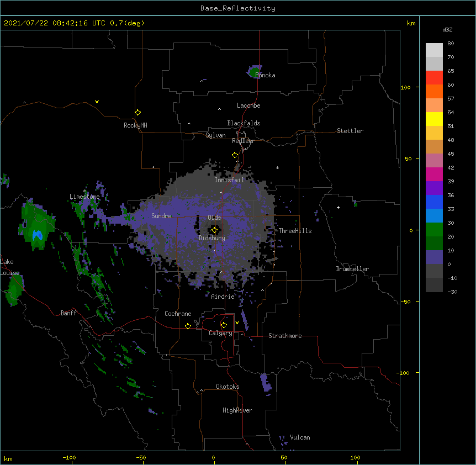Click the yellow diamond marker below Cochrane

(188, 326)
